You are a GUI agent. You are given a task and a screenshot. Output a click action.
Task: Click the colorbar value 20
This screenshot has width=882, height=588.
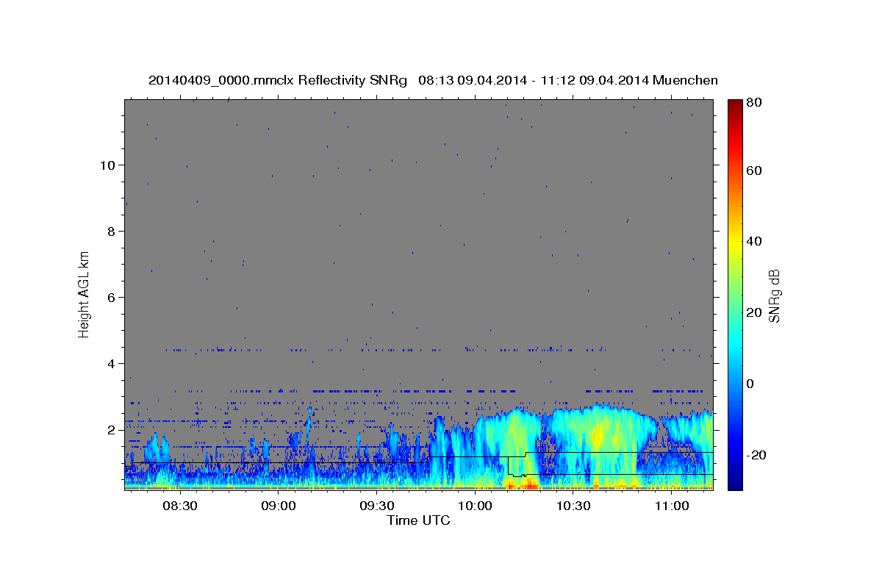tap(756, 312)
